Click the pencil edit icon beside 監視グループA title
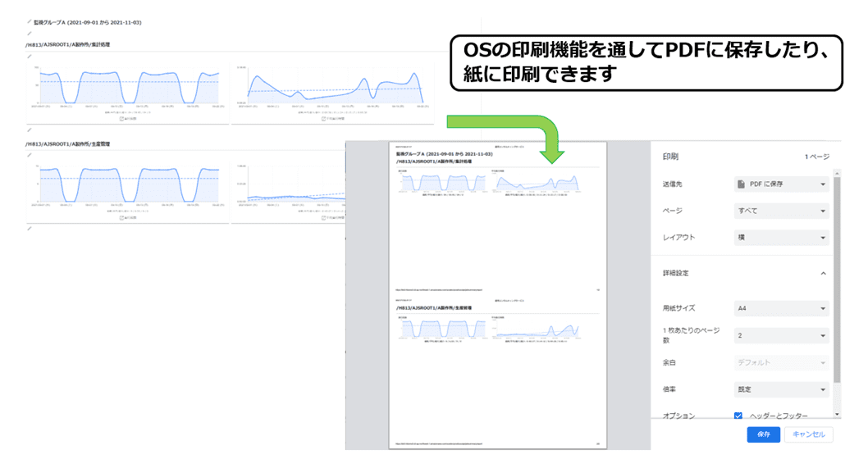The image size is (868, 468). [x=29, y=22]
